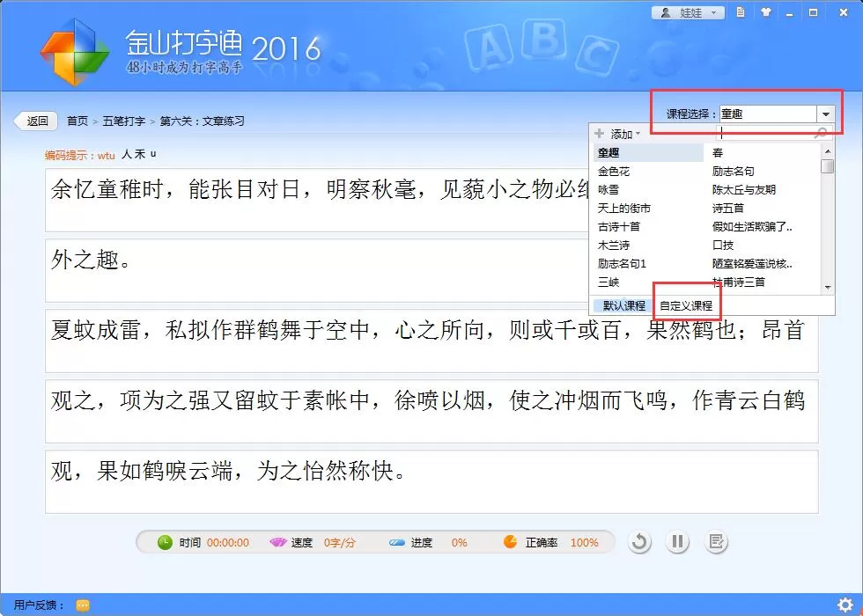Open the test results notepad icon

point(715,542)
